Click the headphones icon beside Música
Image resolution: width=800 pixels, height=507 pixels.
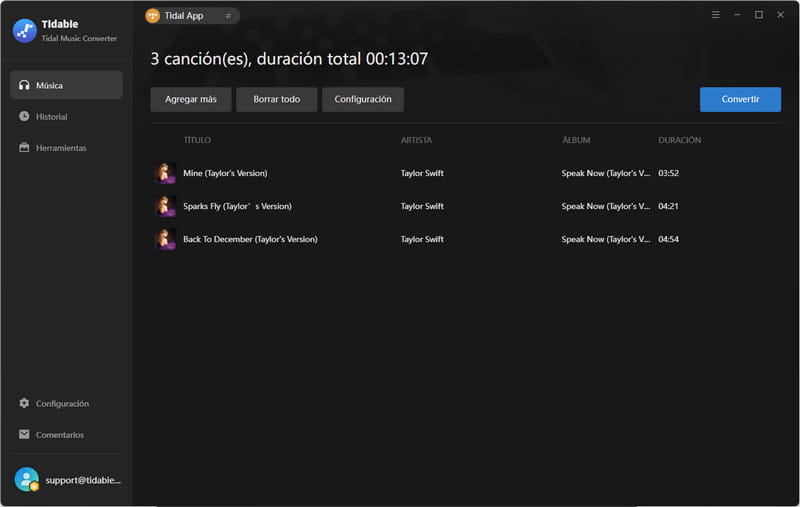24,85
